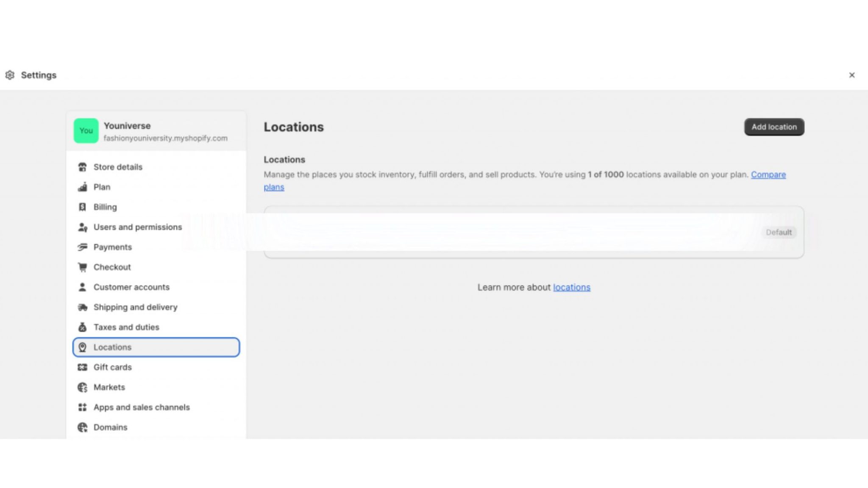Click the Youniverse store avatar

click(86, 131)
